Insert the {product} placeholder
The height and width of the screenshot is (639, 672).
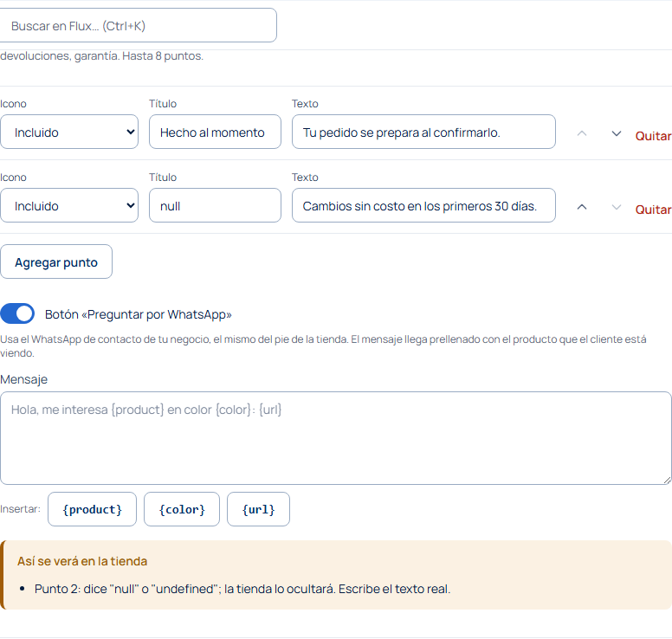tap(92, 509)
